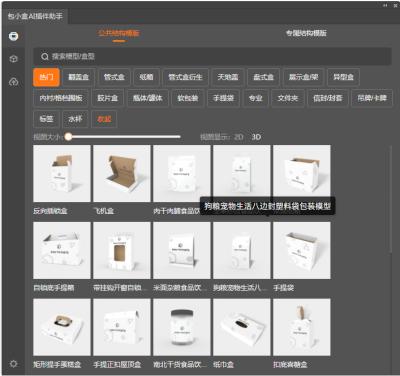
Task: Select the 文件夹 category
Action: (x=288, y=98)
